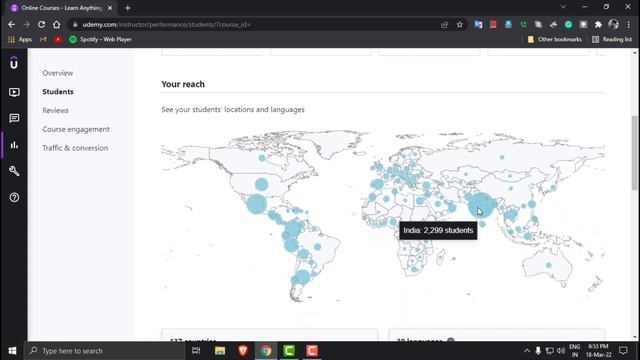Select the Online Courses browser tab
The height and width of the screenshot is (360, 640).
coord(62,8)
